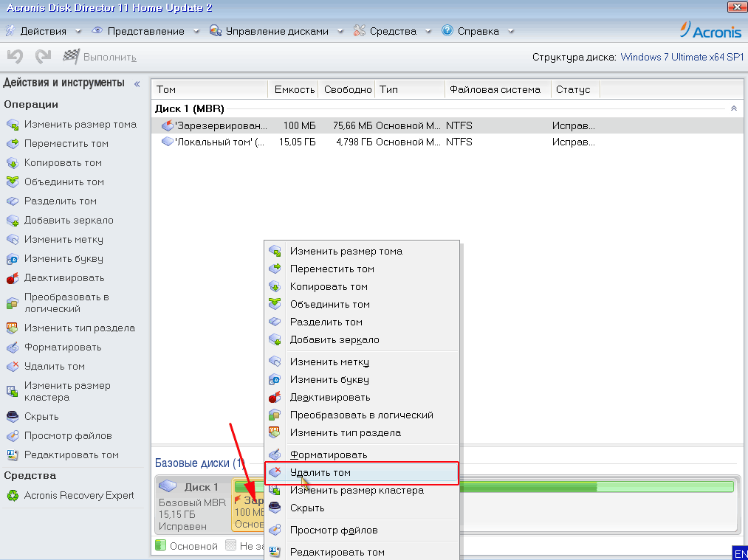Choose Изменить тип раздела in context menu
Image resolution: width=748 pixels, height=560 pixels.
coord(362,433)
